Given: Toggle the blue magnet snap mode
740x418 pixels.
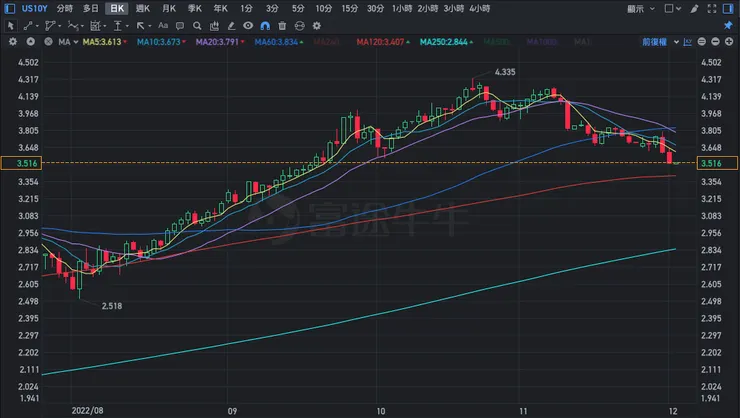Looking at the screenshot, I should [265, 26].
